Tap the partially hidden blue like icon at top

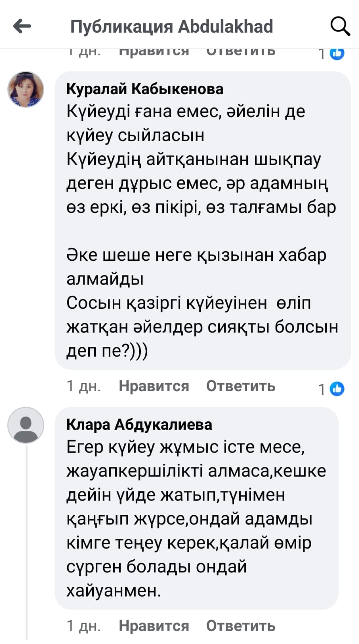coord(337,53)
